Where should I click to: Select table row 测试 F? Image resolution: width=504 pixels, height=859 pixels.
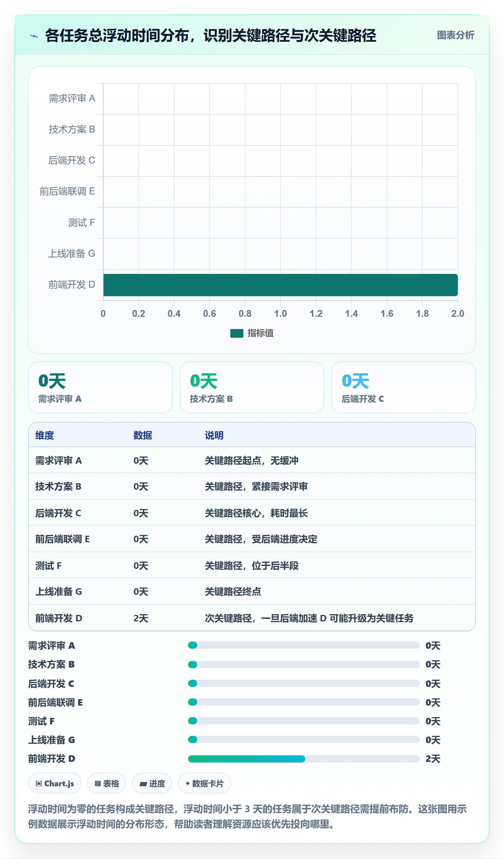(252, 565)
